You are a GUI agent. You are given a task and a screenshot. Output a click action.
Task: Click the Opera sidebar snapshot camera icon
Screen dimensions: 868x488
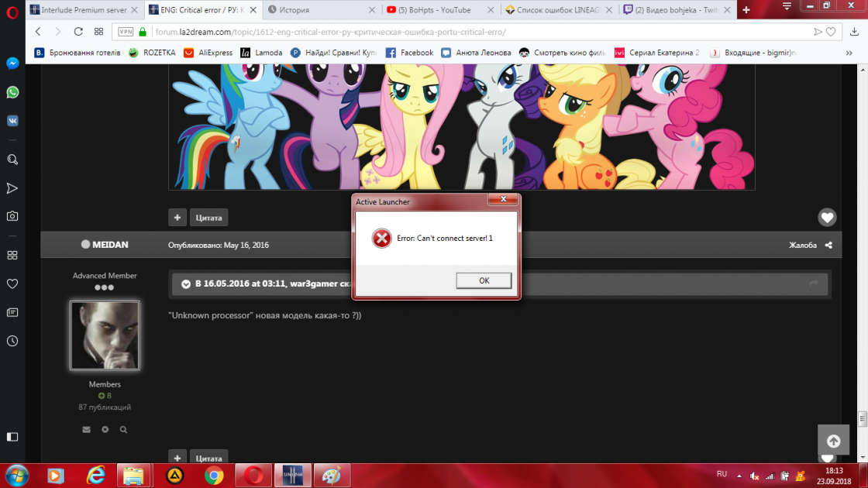click(x=12, y=216)
